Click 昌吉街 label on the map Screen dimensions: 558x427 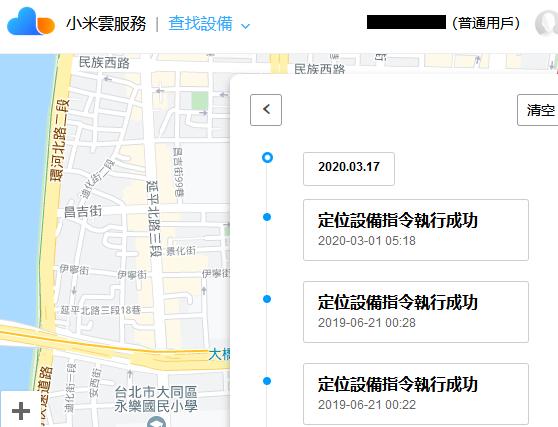(83, 211)
